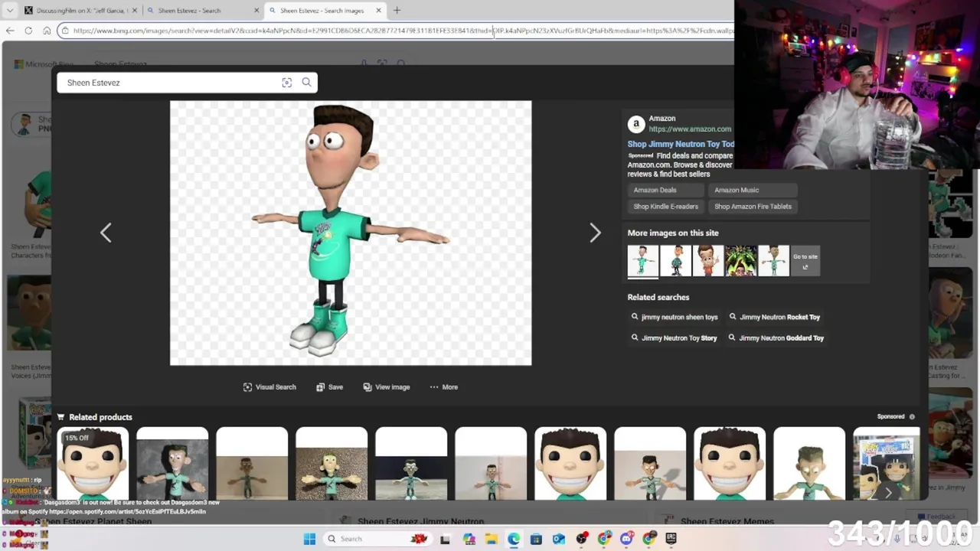The height and width of the screenshot is (551, 980).
Task: Open Discord from the taskbar
Action: [x=627, y=539]
